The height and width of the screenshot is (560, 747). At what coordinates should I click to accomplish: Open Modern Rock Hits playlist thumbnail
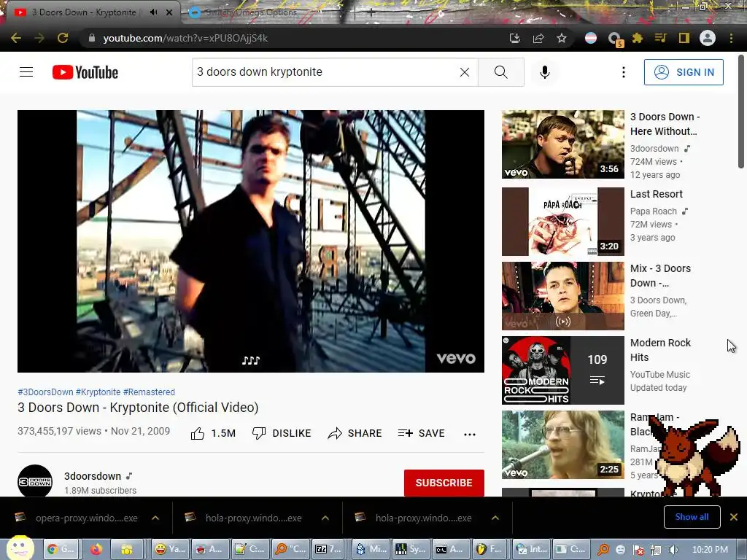tap(562, 370)
